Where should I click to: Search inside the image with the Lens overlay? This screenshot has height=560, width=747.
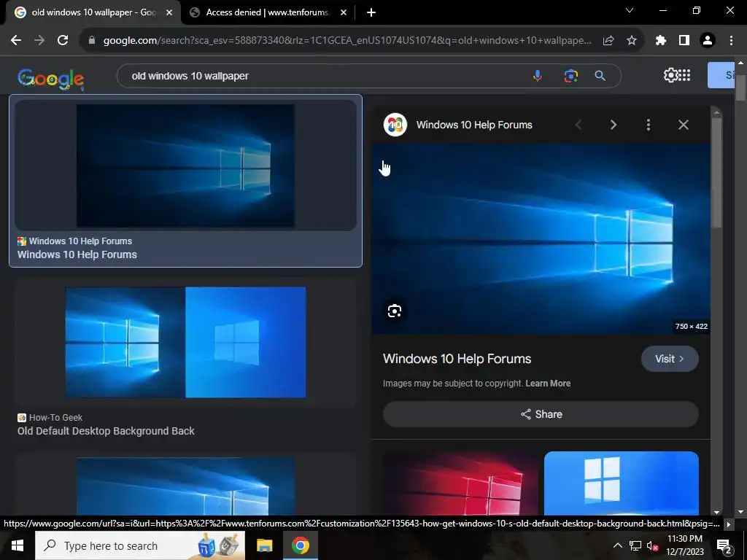click(395, 311)
